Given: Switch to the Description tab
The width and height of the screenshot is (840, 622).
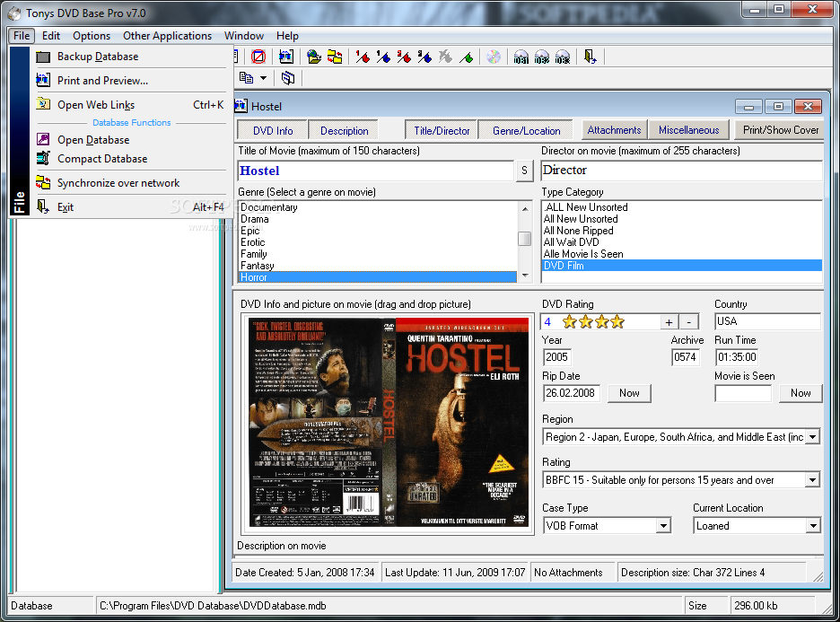Looking at the screenshot, I should (x=344, y=130).
